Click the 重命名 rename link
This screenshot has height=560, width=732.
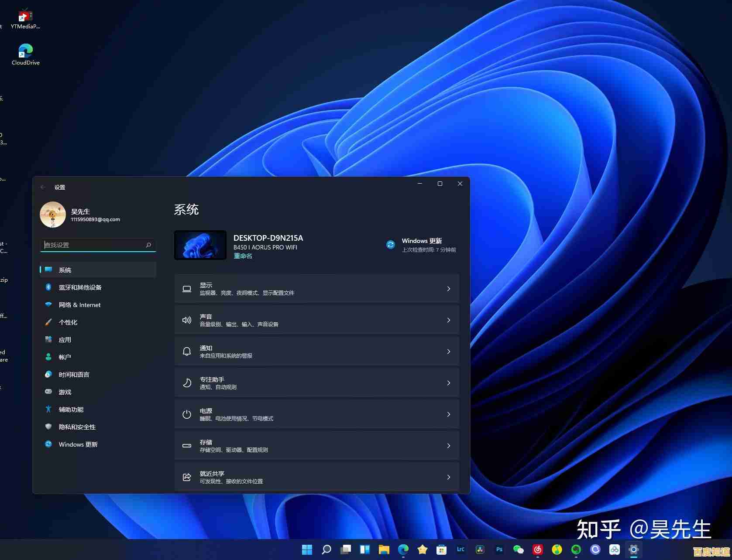pos(243,256)
